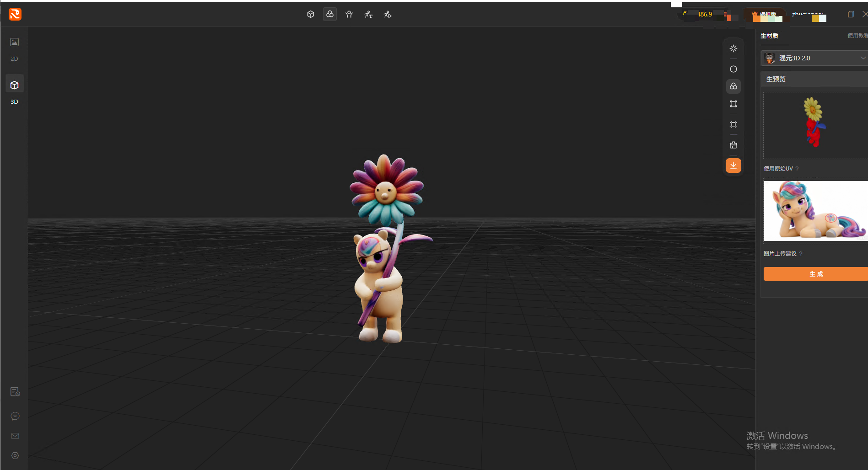This screenshot has height=470, width=868.
Task: Open the 使用教程 tutorial link
Action: [857, 36]
